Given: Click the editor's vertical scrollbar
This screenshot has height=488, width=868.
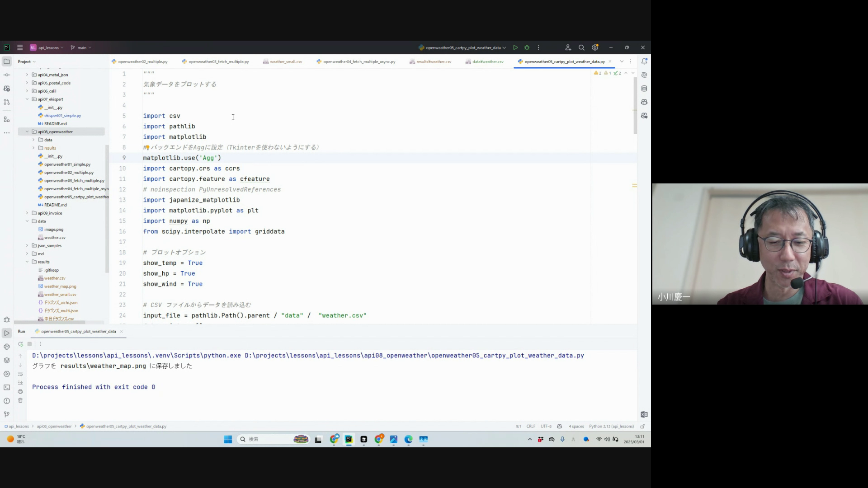Looking at the screenshot, I should [x=635, y=106].
